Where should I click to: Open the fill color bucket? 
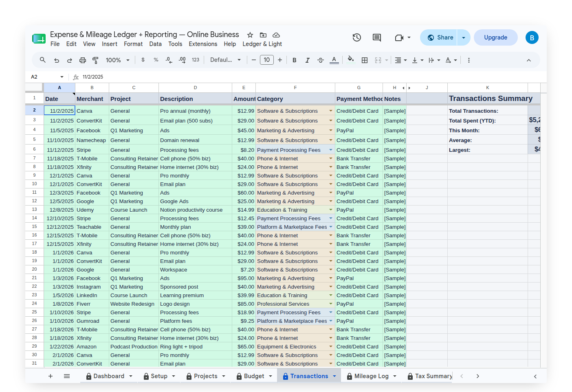tap(351, 60)
